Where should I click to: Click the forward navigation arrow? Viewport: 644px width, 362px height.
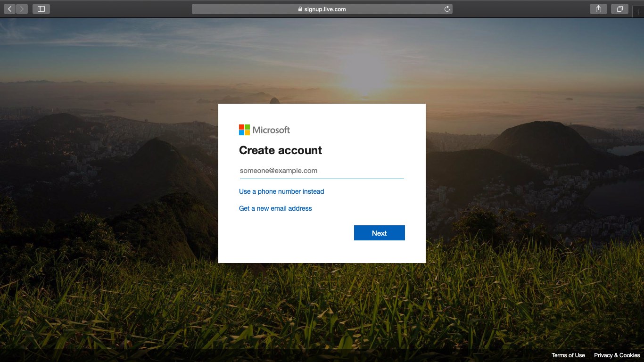[x=21, y=8]
